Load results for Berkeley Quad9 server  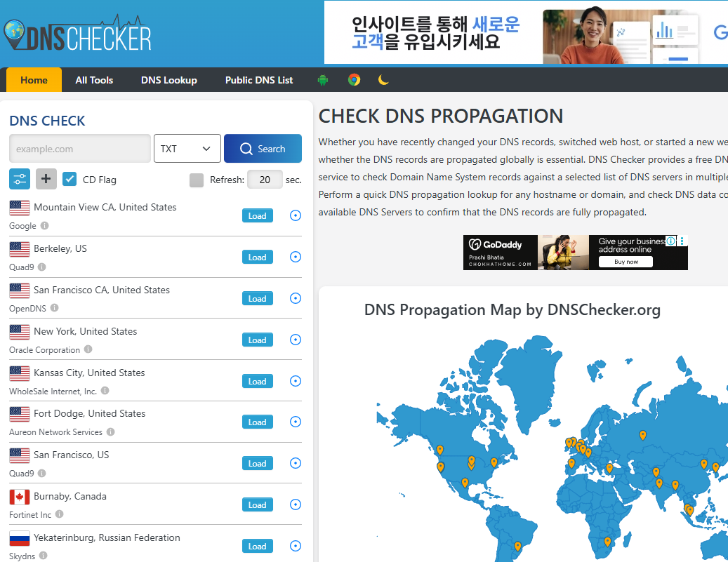(x=257, y=257)
